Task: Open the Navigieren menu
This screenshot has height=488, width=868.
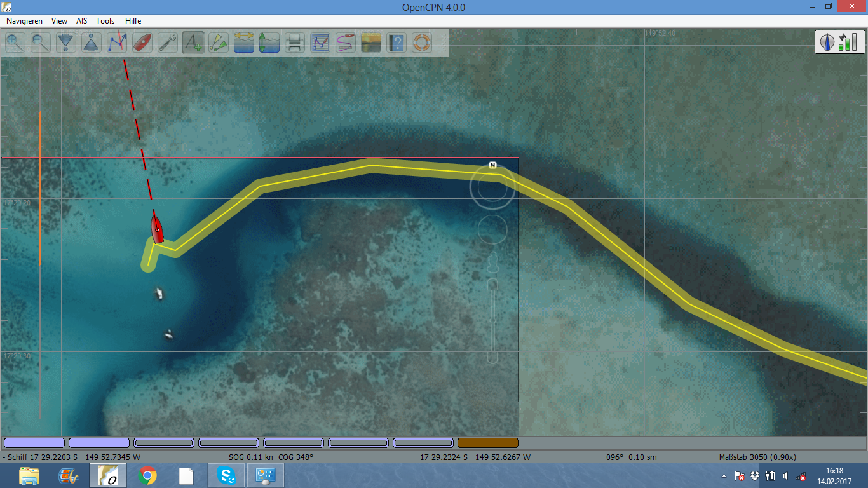Action: pos(24,20)
